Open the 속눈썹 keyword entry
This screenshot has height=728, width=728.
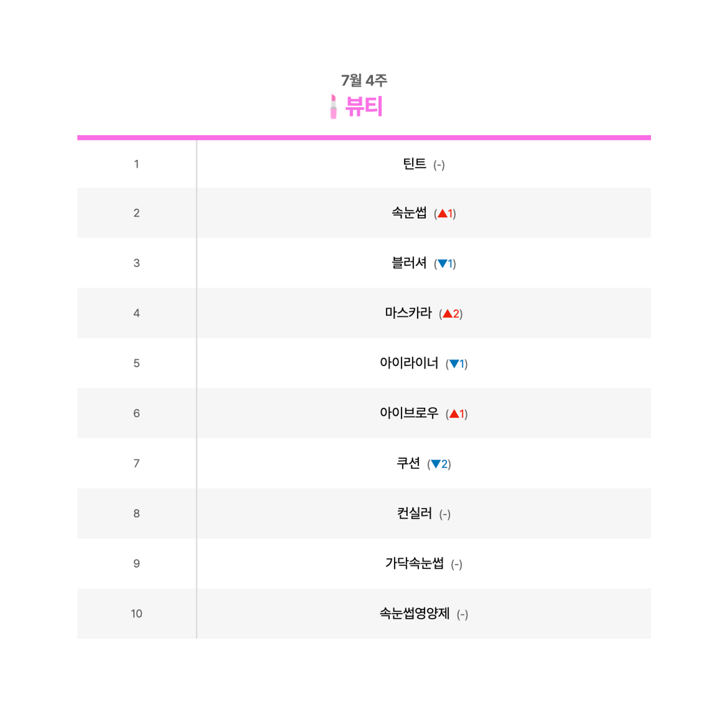point(409,213)
